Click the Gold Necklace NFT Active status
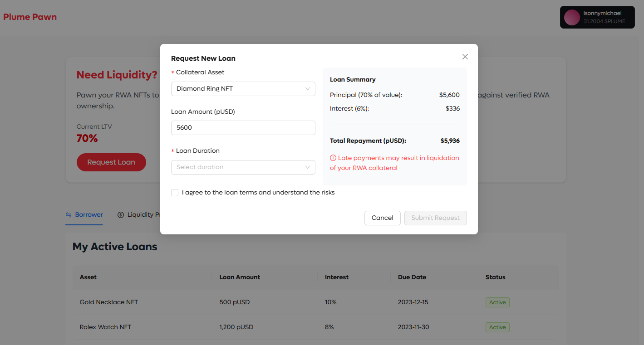This screenshot has width=644, height=345. point(497,302)
